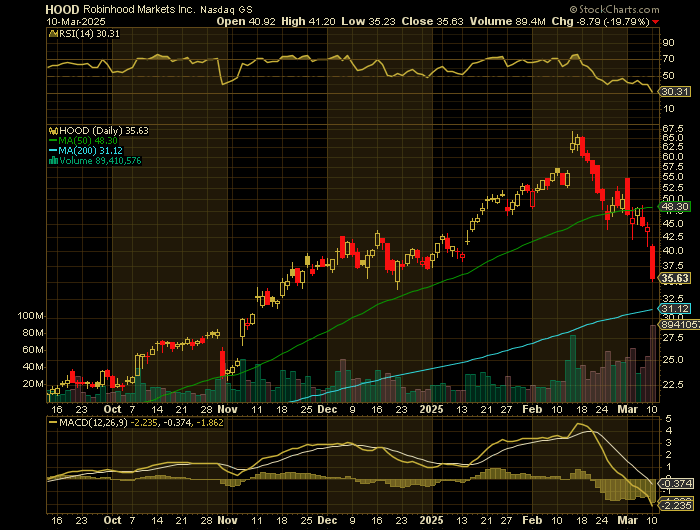The width and height of the screenshot is (700, 530).
Task: Click the green 48.30 tag on price axis
Action: [x=675, y=206]
